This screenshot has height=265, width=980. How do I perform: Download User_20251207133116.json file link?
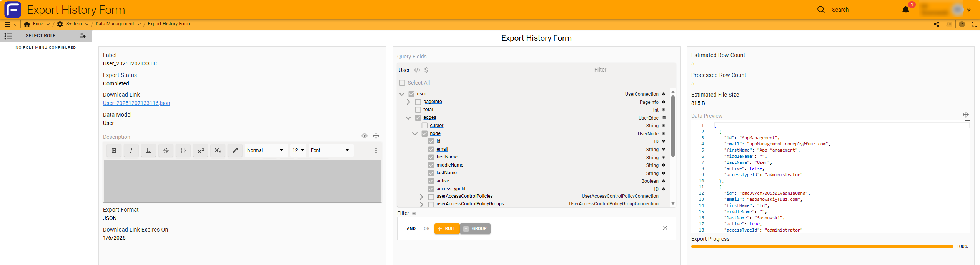pos(136,103)
